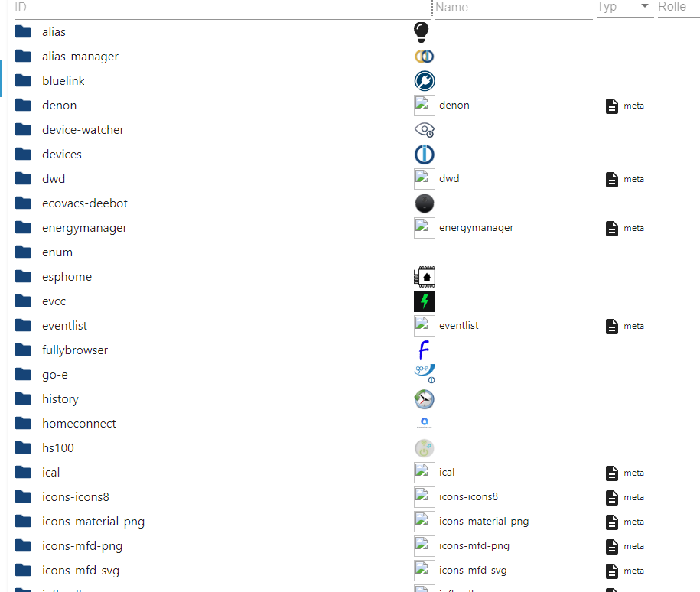This screenshot has width=700, height=592.
Task: Click the esphome chip icon
Action: (424, 276)
